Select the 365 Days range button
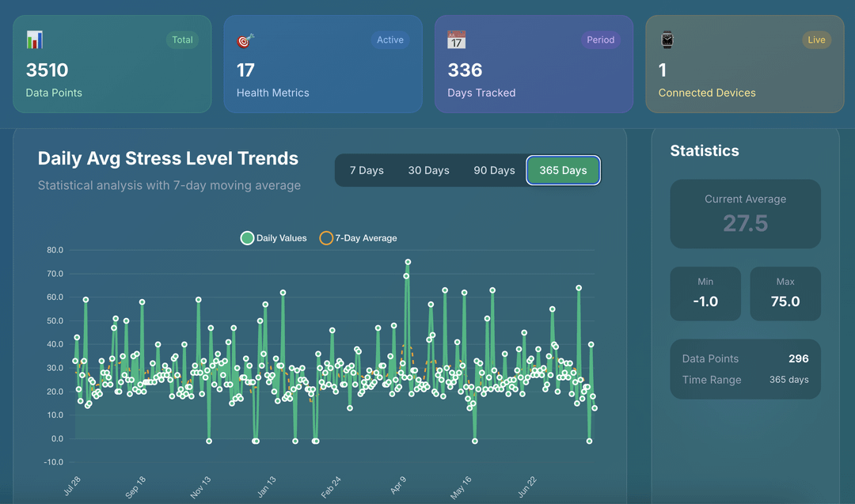 (x=564, y=171)
